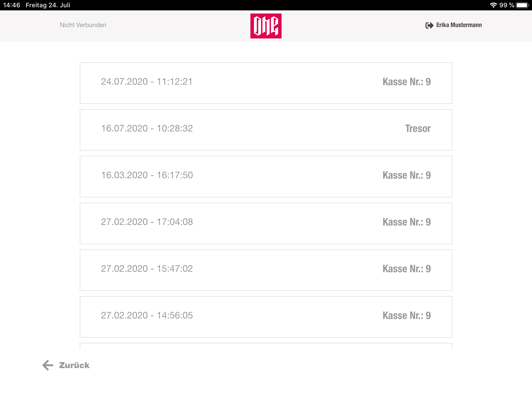
Task: Tap Kasse Nr.: 9 on 16.03.2020 entry
Action: coord(407,175)
